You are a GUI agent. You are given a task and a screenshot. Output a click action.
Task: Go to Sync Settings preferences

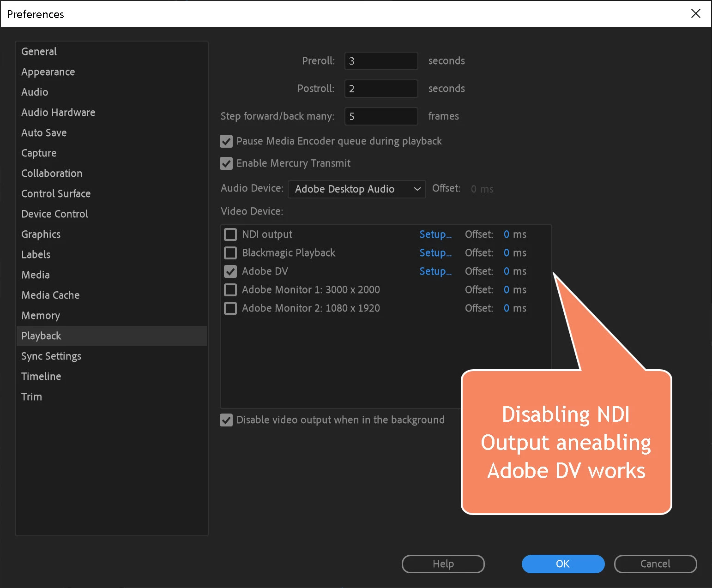pyautogui.click(x=111, y=356)
